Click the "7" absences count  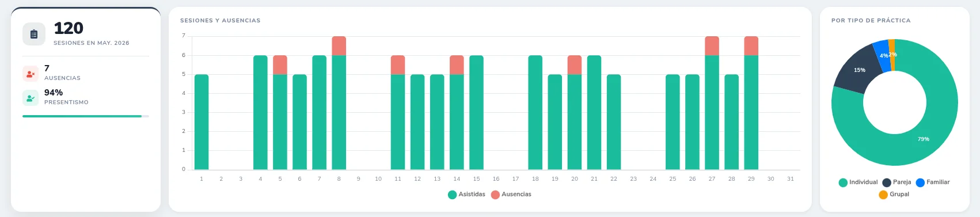tap(47, 68)
